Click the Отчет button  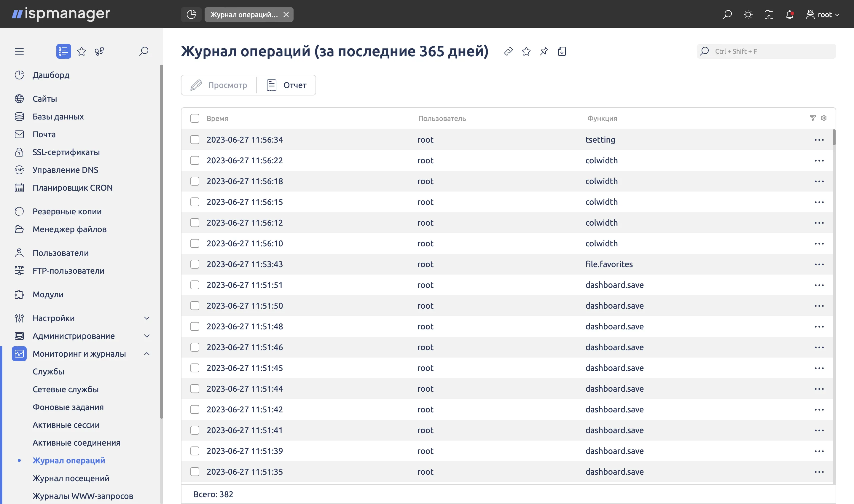coord(286,85)
